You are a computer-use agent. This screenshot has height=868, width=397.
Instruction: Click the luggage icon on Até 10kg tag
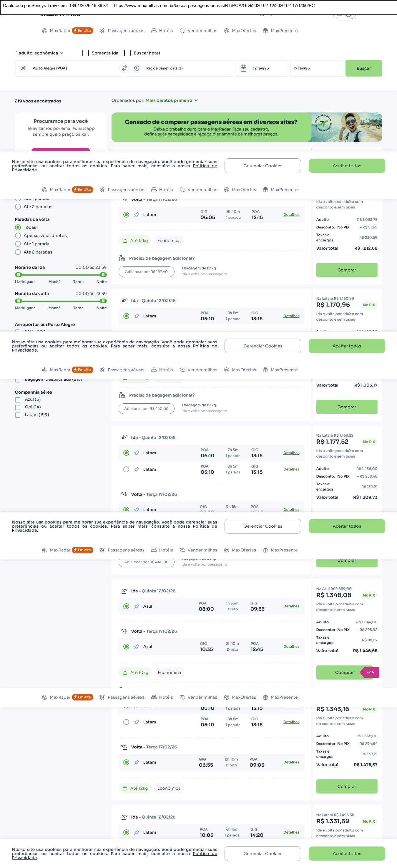tap(125, 672)
